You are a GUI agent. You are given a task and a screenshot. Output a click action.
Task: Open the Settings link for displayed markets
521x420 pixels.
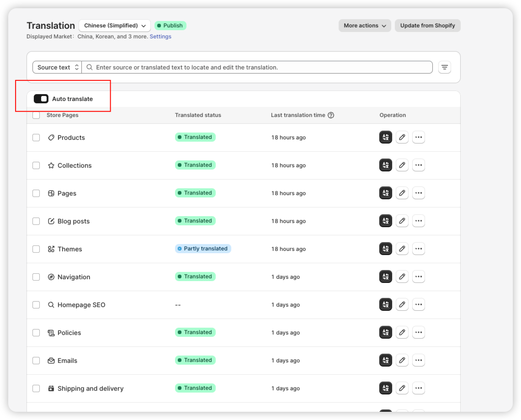click(x=160, y=37)
